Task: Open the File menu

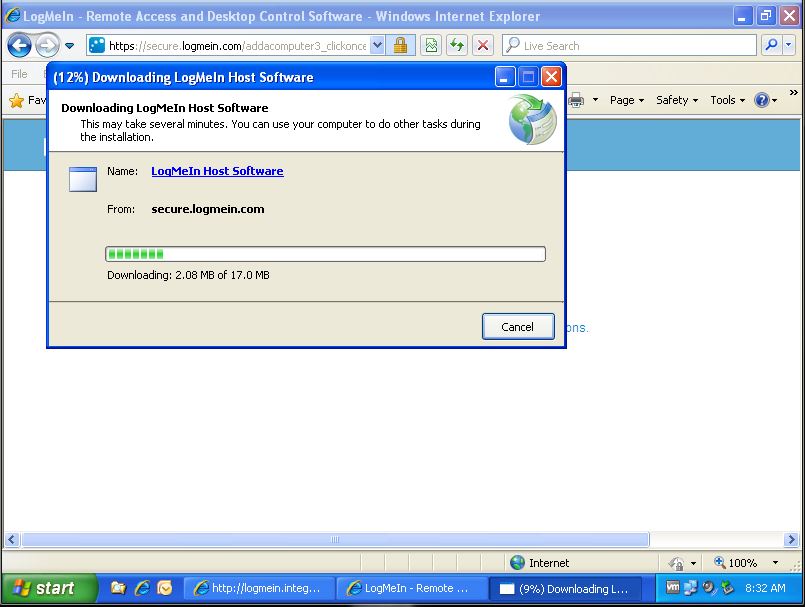Action: point(20,74)
